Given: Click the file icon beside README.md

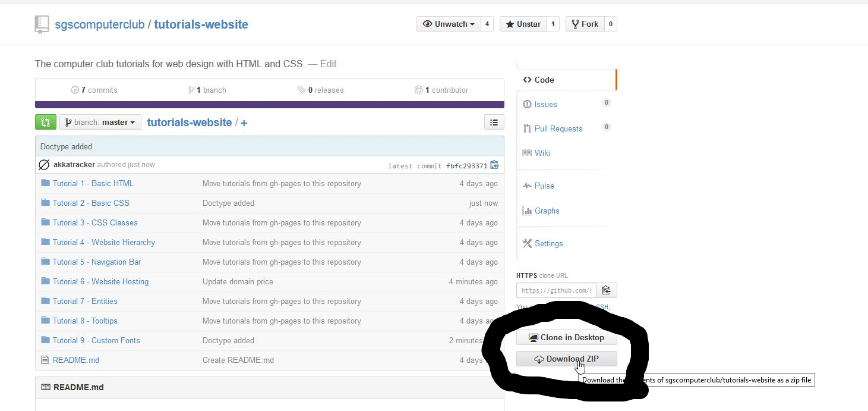Looking at the screenshot, I should pos(45,360).
